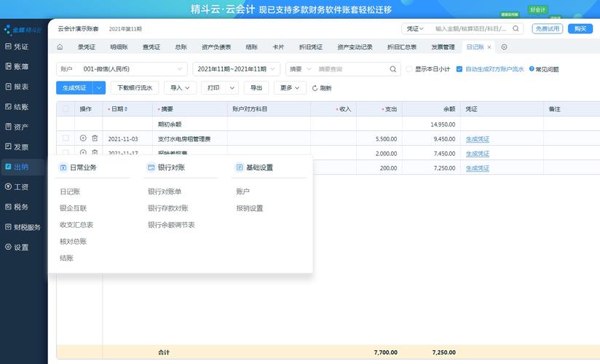Expand the 打印 arrow dropdown
Viewport: 600px width, 364px height.
click(232, 87)
